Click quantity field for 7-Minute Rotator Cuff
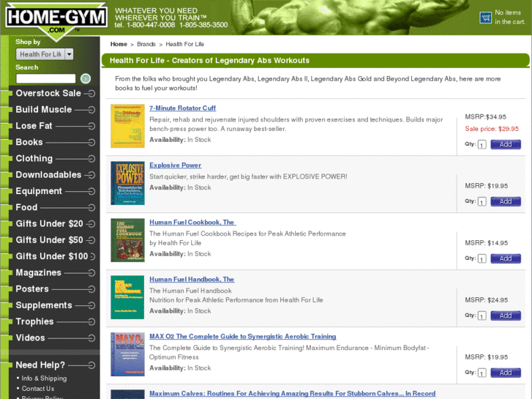The width and height of the screenshot is (532, 399). 482,145
